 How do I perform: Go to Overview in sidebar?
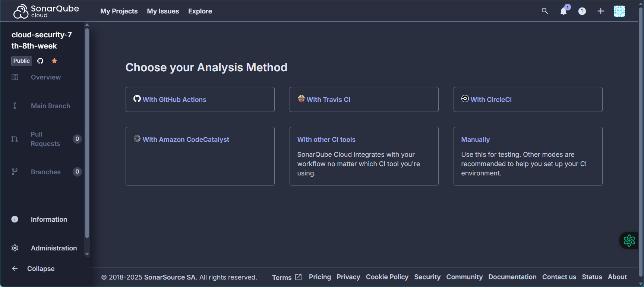click(x=46, y=77)
